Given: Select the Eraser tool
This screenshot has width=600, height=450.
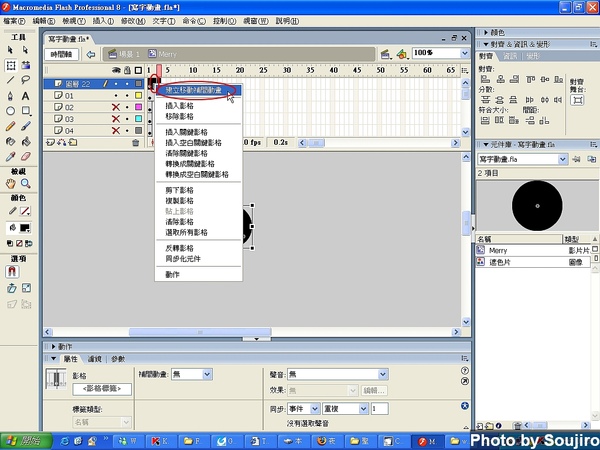Looking at the screenshot, I should [26, 156].
